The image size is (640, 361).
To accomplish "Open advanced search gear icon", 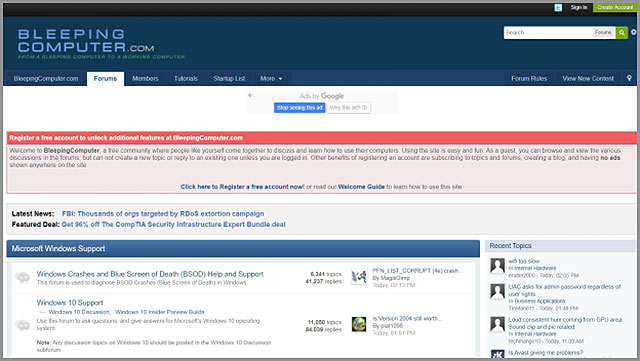I will 633,32.
